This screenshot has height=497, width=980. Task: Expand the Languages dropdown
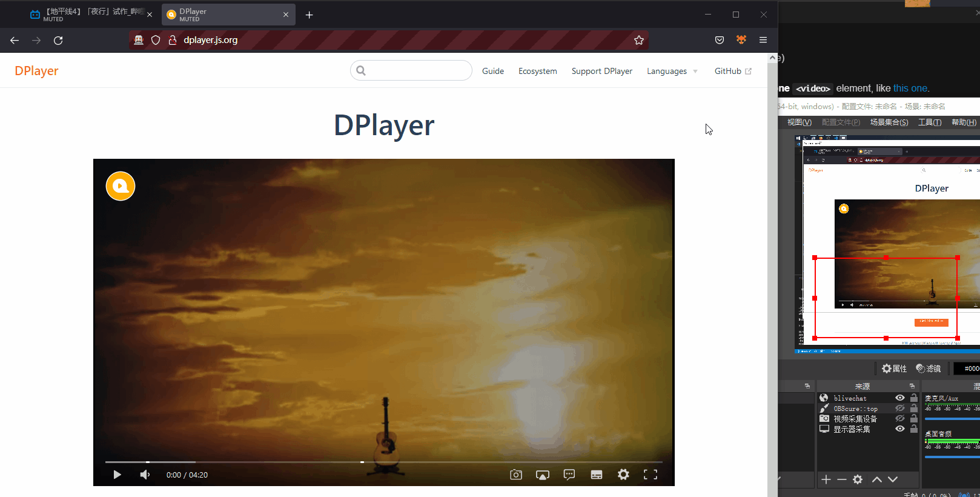[x=672, y=71]
